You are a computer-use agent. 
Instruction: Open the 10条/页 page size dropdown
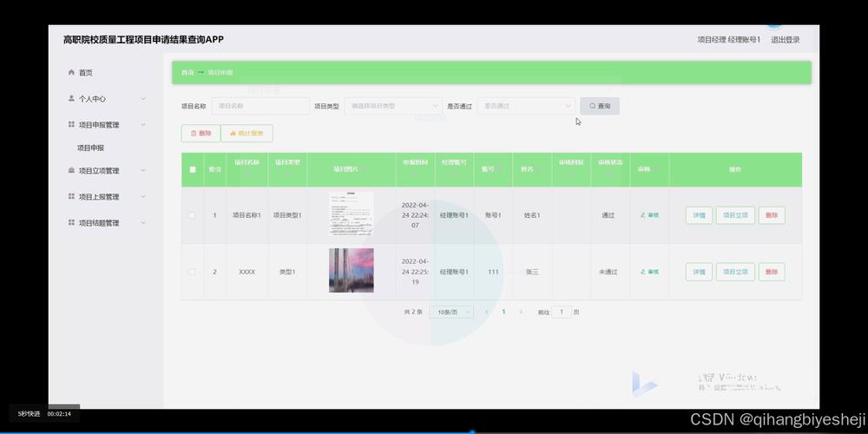point(451,312)
